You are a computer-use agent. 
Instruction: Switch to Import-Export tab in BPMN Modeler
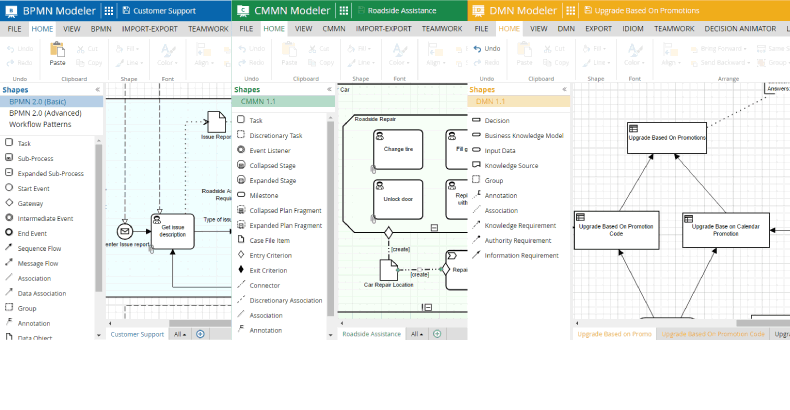coord(151,29)
